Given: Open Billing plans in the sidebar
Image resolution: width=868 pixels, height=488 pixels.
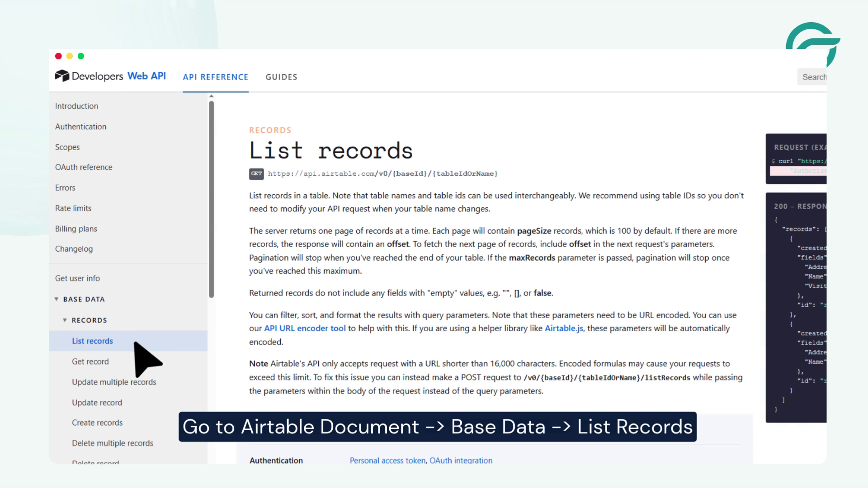Looking at the screenshot, I should (x=76, y=229).
